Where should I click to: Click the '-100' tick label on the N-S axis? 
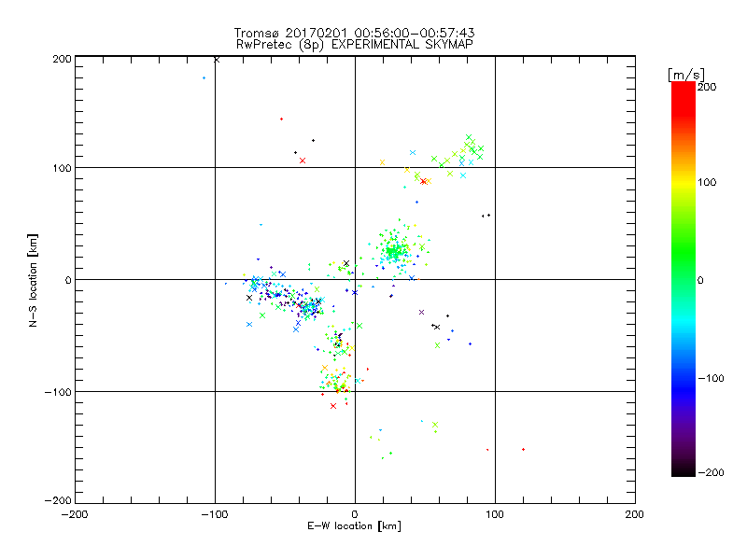58,392
